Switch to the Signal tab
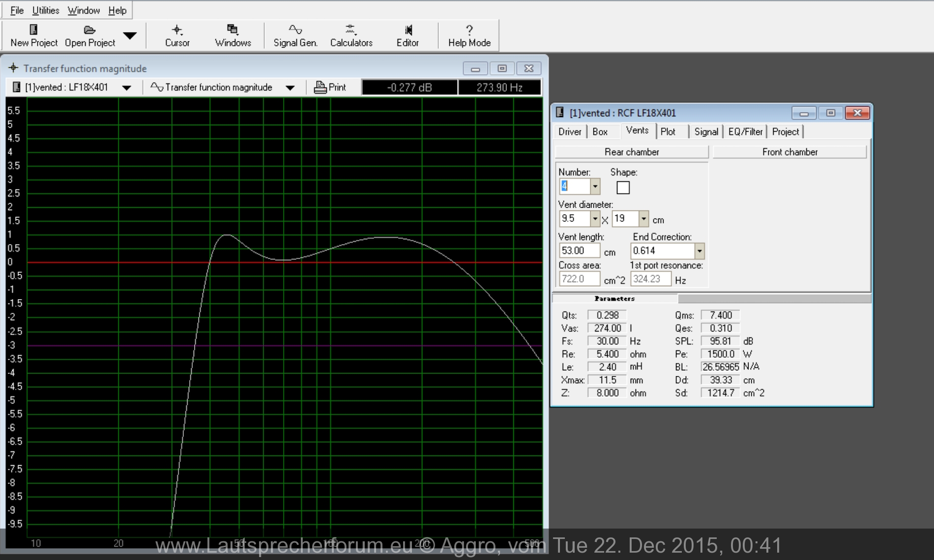This screenshot has width=934, height=560. pyautogui.click(x=706, y=132)
